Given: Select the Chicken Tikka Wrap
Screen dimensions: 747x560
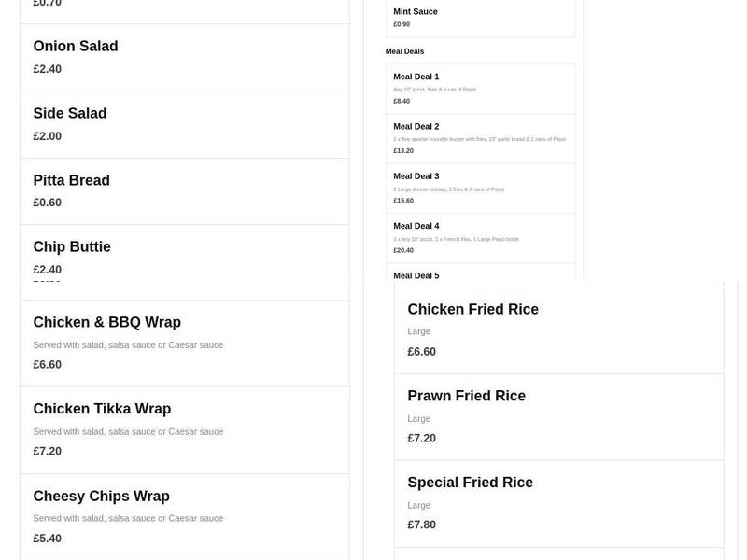Looking at the screenshot, I should (102, 409).
